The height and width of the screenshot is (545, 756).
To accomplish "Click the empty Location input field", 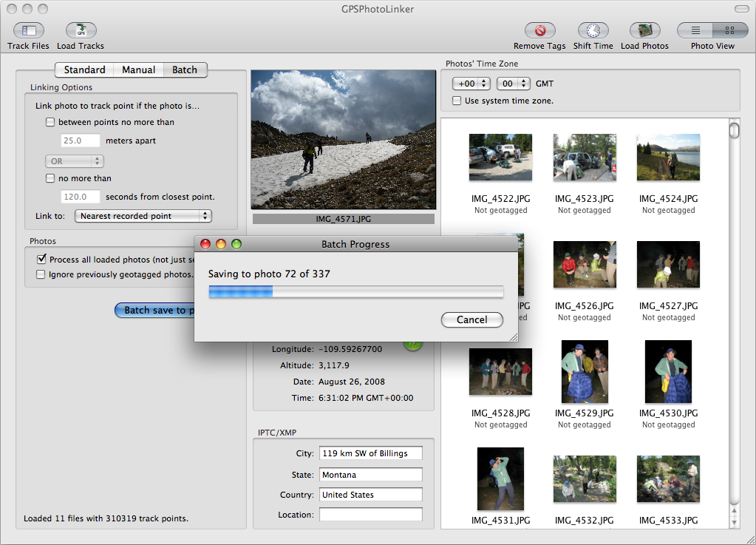I will tap(371, 515).
